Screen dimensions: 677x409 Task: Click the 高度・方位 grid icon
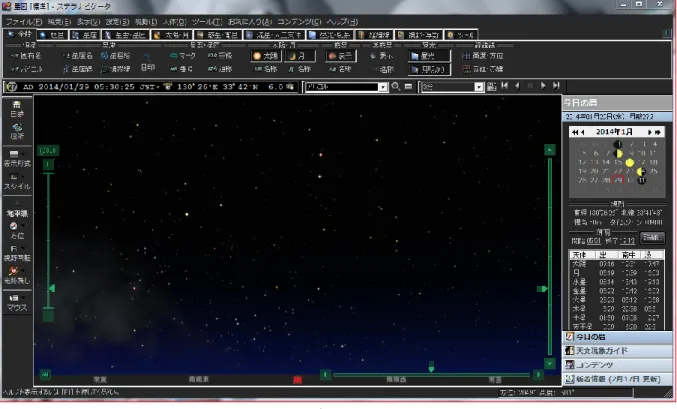[x=483, y=56]
